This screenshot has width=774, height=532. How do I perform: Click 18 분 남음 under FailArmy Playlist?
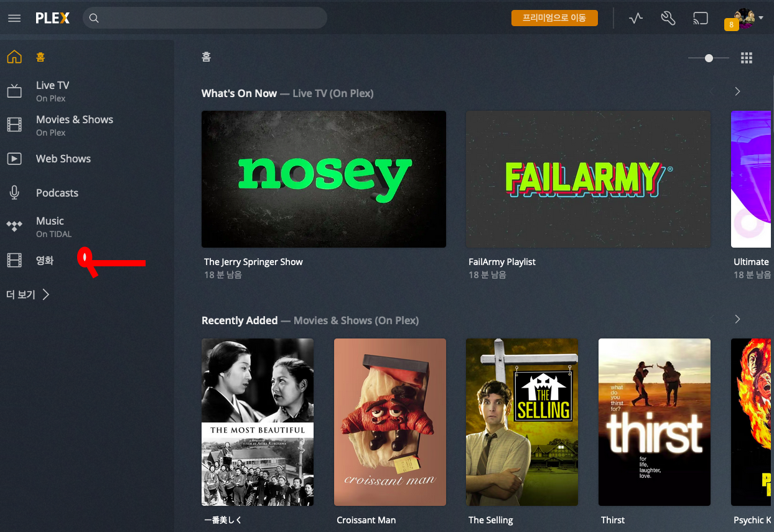tap(487, 275)
